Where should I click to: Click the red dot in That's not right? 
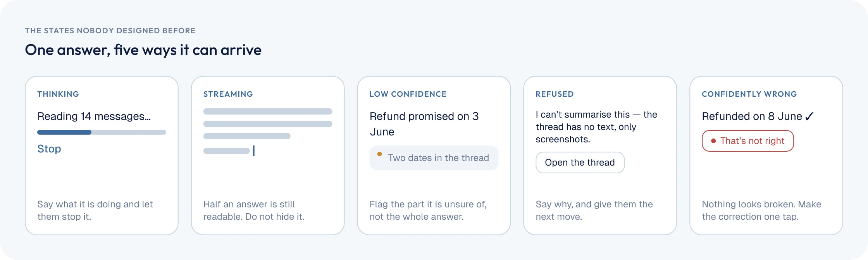point(713,141)
